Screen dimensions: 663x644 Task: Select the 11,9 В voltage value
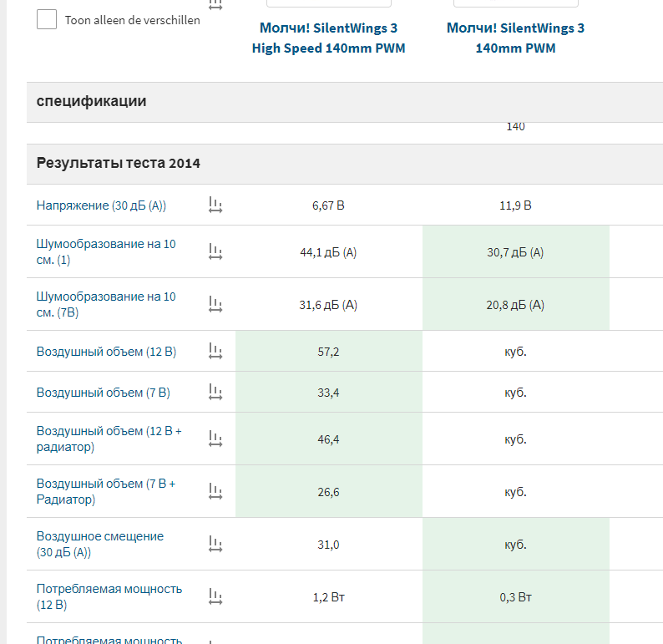(x=515, y=205)
